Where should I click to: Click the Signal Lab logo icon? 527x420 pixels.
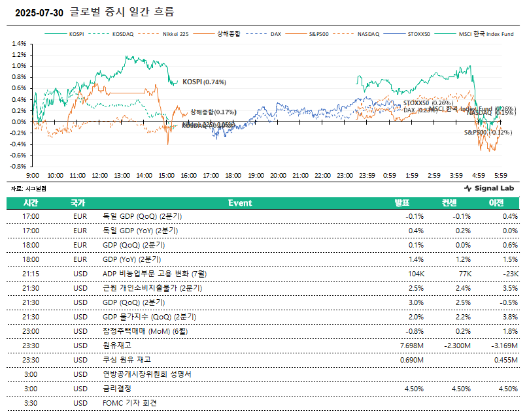pos(467,188)
